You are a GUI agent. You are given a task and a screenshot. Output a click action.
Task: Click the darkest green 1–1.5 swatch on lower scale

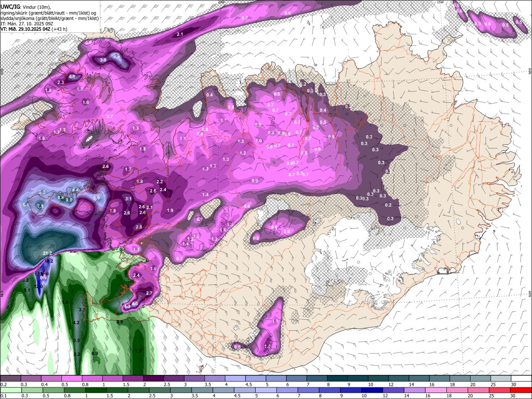96,390
